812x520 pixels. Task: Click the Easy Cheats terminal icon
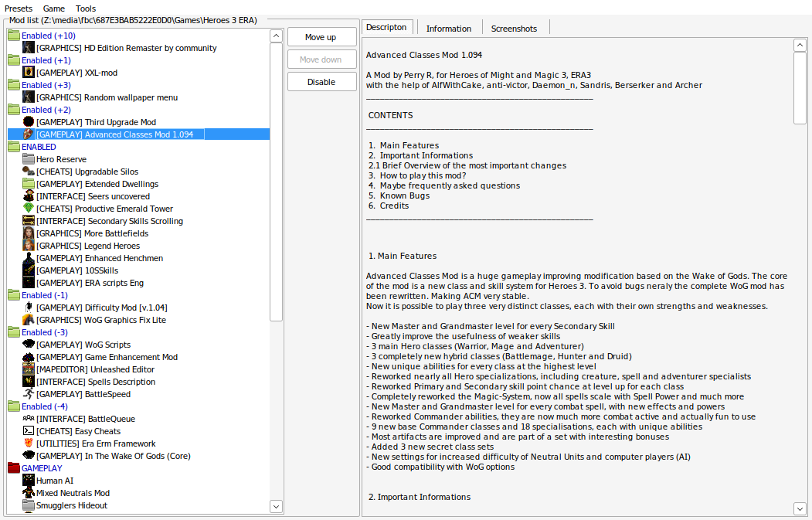pos(29,431)
